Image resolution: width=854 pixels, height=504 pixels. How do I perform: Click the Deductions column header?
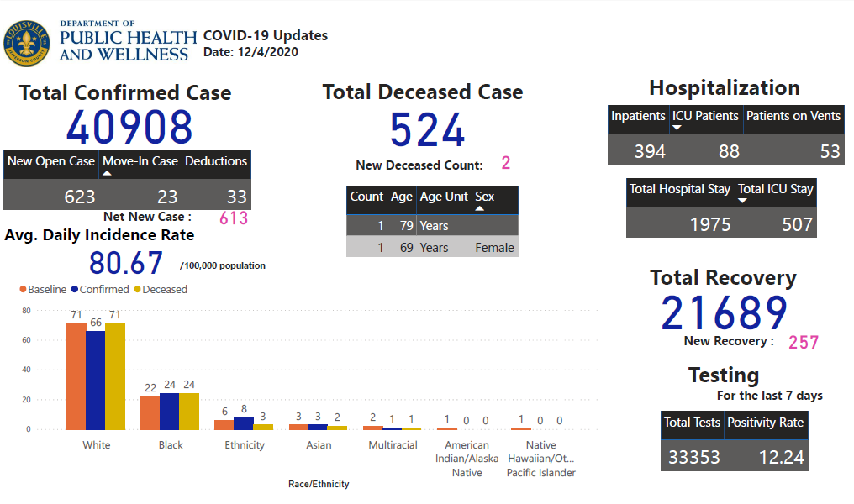[216, 162]
